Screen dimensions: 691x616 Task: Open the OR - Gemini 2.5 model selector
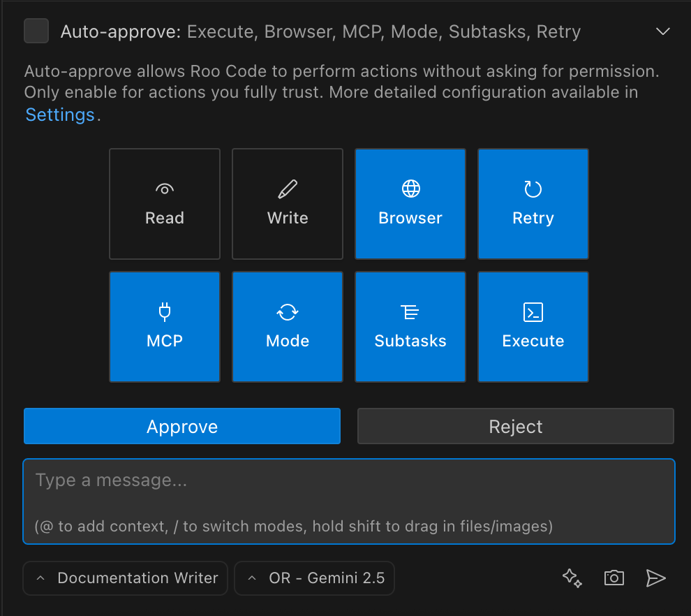[x=314, y=578]
